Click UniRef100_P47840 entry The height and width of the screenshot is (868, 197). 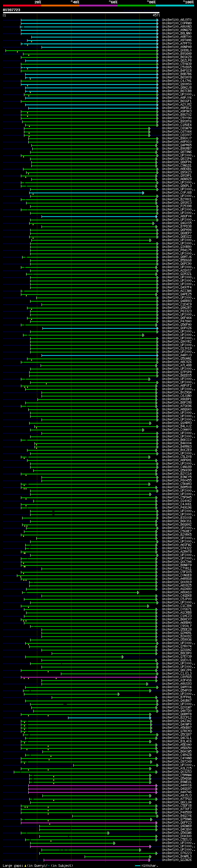click(177, 321)
